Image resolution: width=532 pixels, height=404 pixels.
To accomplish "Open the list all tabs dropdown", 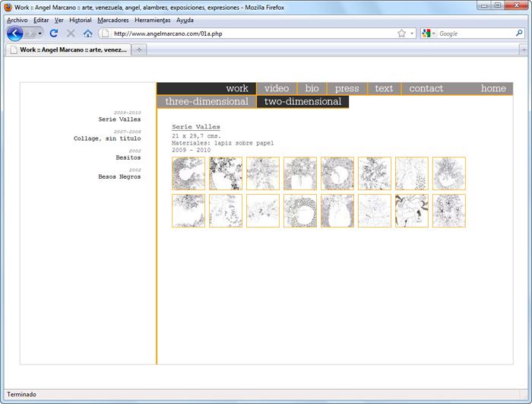I will [x=524, y=49].
